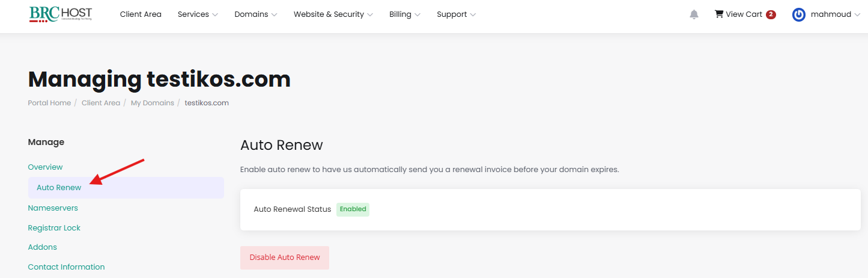This screenshot has height=278, width=868.
Task: Open Contact Information link
Action: pos(66,267)
